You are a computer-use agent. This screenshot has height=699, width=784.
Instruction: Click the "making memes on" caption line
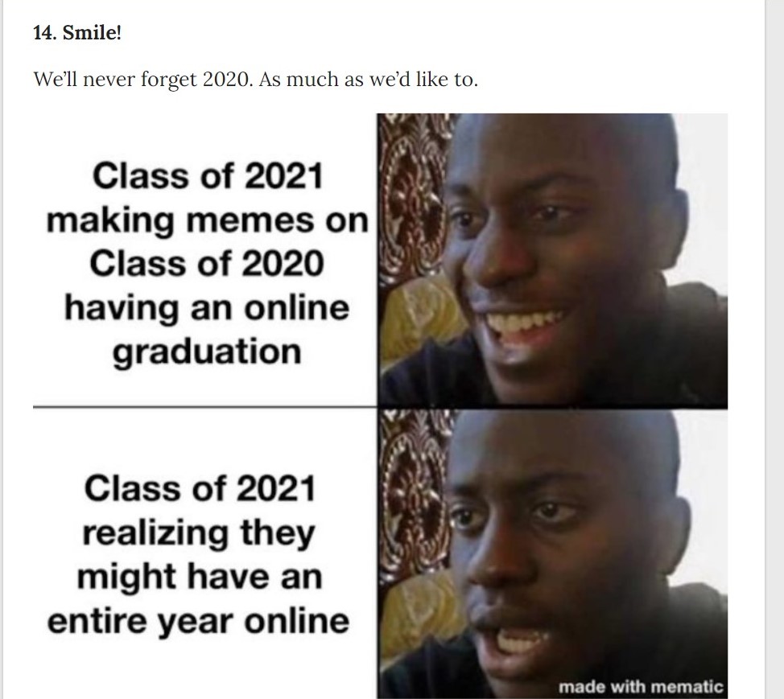coord(207,221)
